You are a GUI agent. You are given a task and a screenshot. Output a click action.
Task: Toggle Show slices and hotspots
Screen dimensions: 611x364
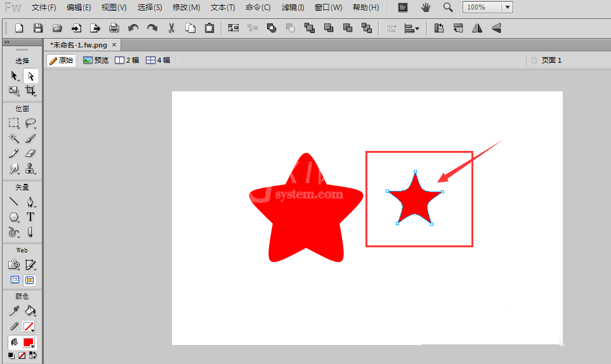coord(30,280)
